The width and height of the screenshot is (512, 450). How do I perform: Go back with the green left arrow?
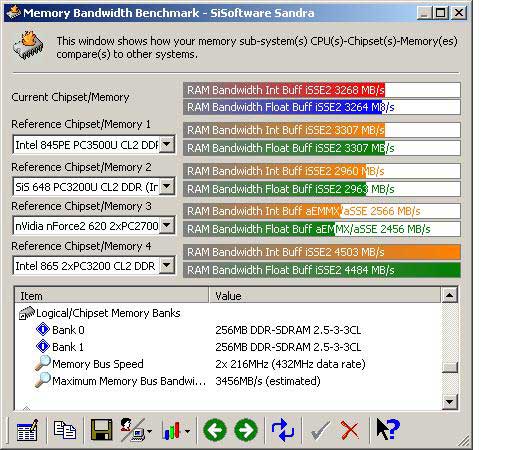pos(215,430)
